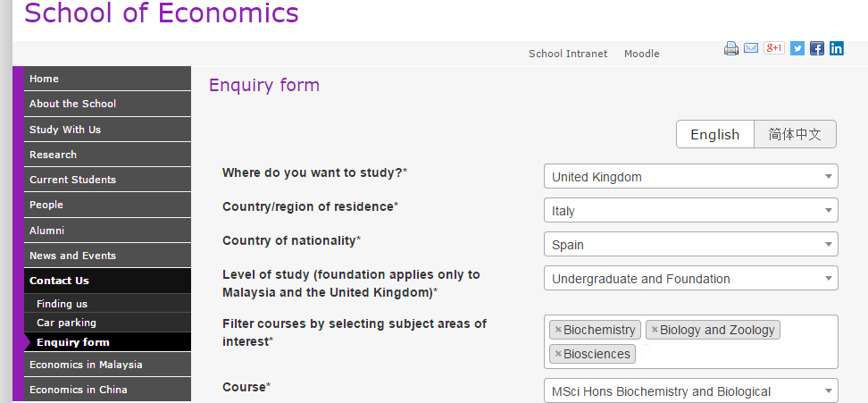Expand the Course selection dropdown

point(690,391)
